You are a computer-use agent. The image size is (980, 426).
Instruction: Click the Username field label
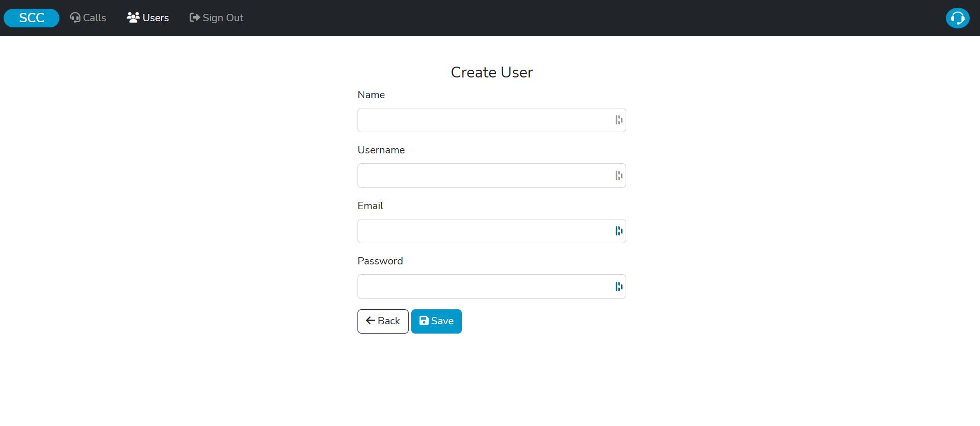point(381,150)
